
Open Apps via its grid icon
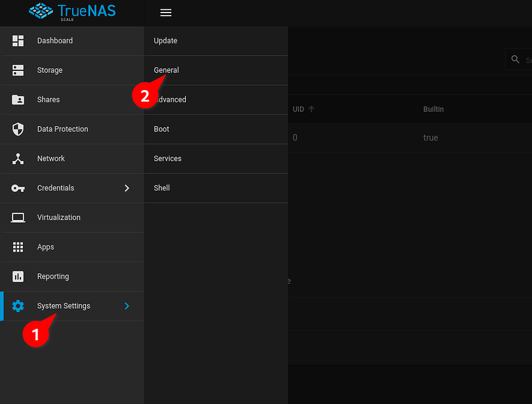coord(18,247)
